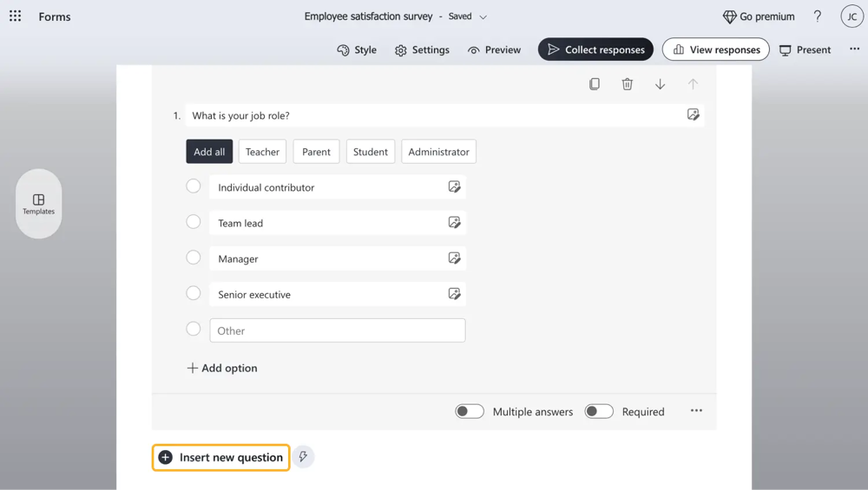868x490 pixels.
Task: Click the copy question icon
Action: click(595, 84)
